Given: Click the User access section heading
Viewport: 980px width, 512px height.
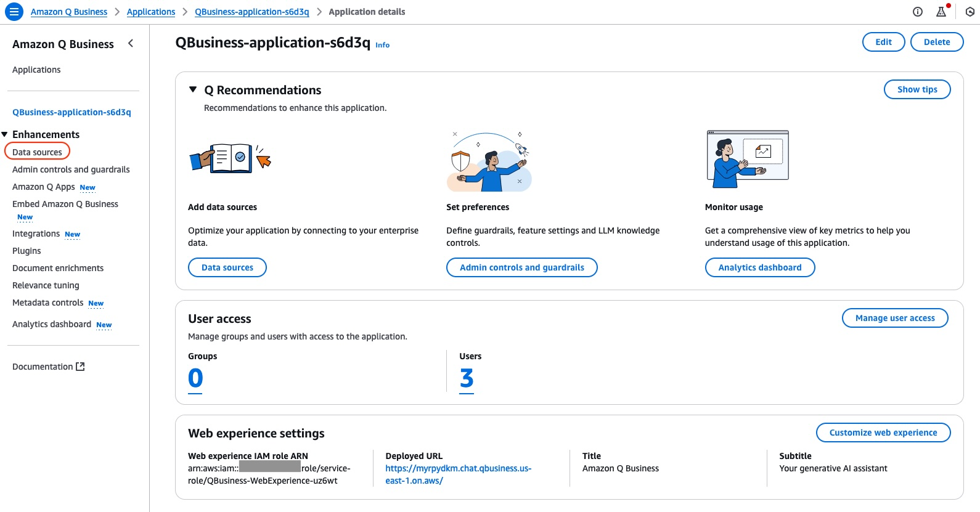Looking at the screenshot, I should tap(219, 319).
